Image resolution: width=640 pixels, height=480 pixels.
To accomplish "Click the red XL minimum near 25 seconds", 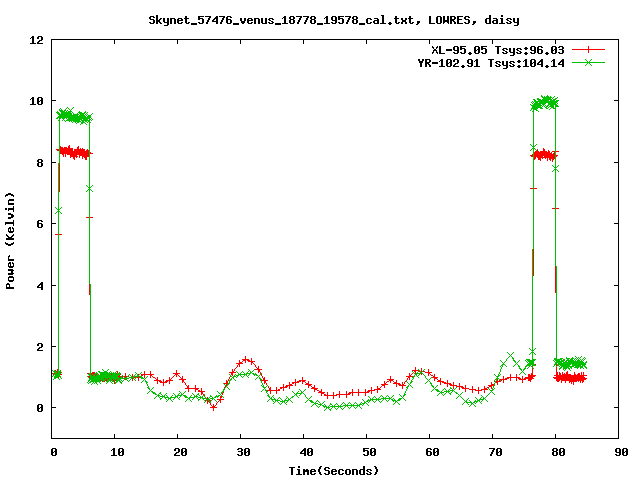I will [x=213, y=407].
